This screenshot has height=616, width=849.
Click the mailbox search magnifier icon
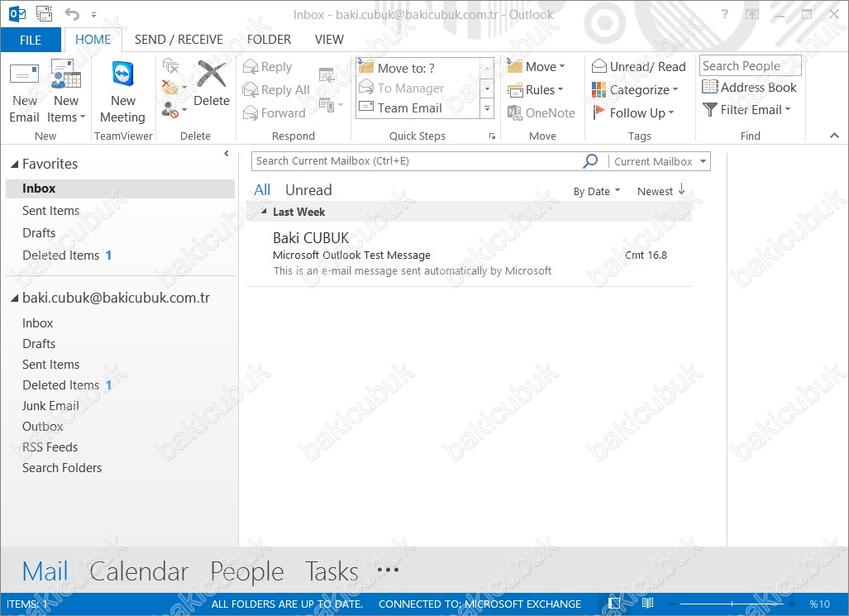(x=590, y=161)
